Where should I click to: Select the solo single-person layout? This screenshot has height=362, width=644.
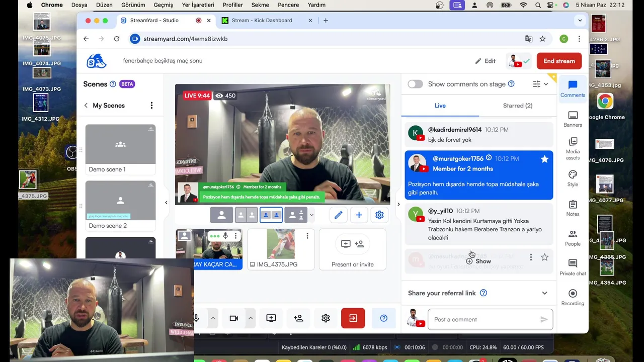[221, 215]
